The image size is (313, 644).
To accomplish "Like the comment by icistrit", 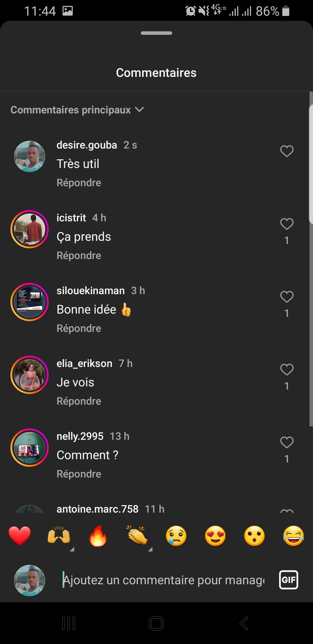I will tap(287, 224).
